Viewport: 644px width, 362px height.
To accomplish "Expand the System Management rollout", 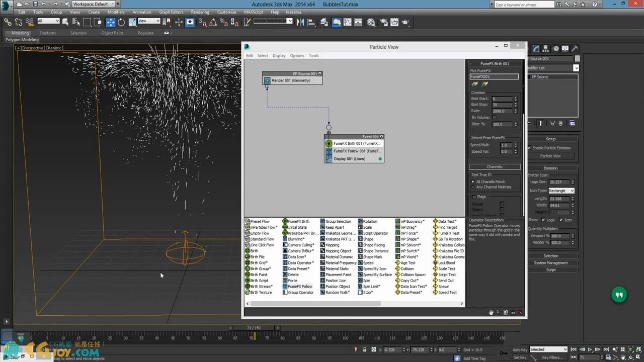I will coord(551,263).
